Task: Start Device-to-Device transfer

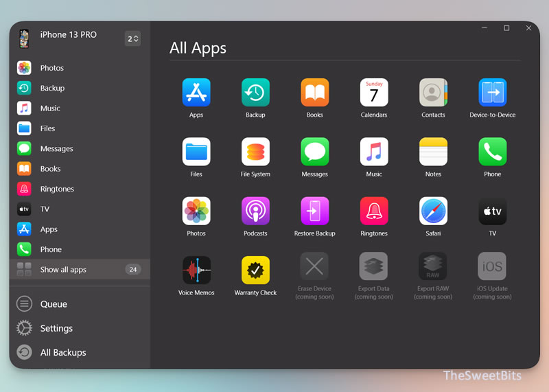Action: click(492, 93)
